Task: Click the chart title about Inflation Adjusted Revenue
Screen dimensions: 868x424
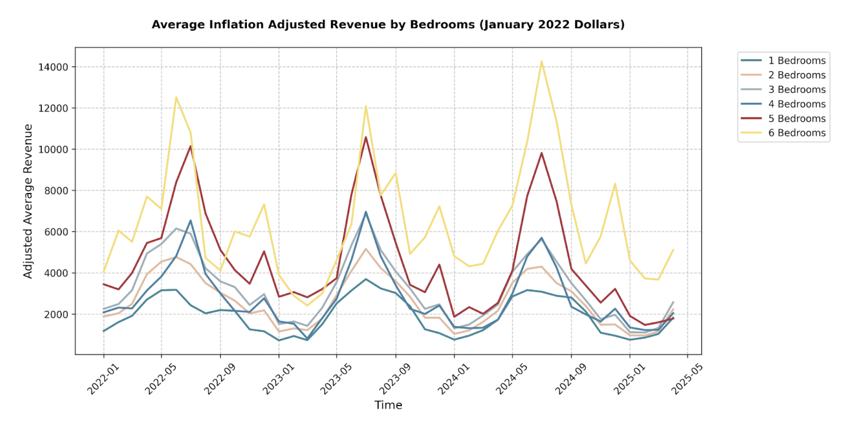Action: point(388,25)
